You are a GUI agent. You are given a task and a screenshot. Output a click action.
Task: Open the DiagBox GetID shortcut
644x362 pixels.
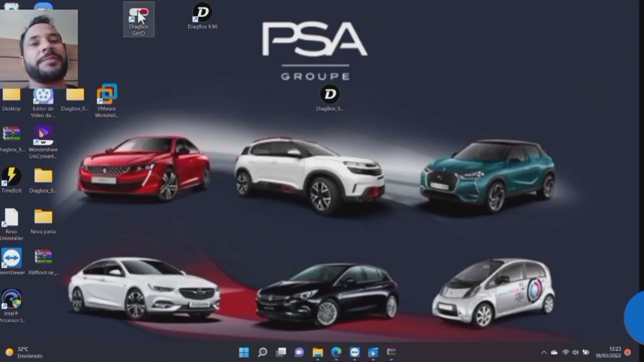tap(138, 20)
